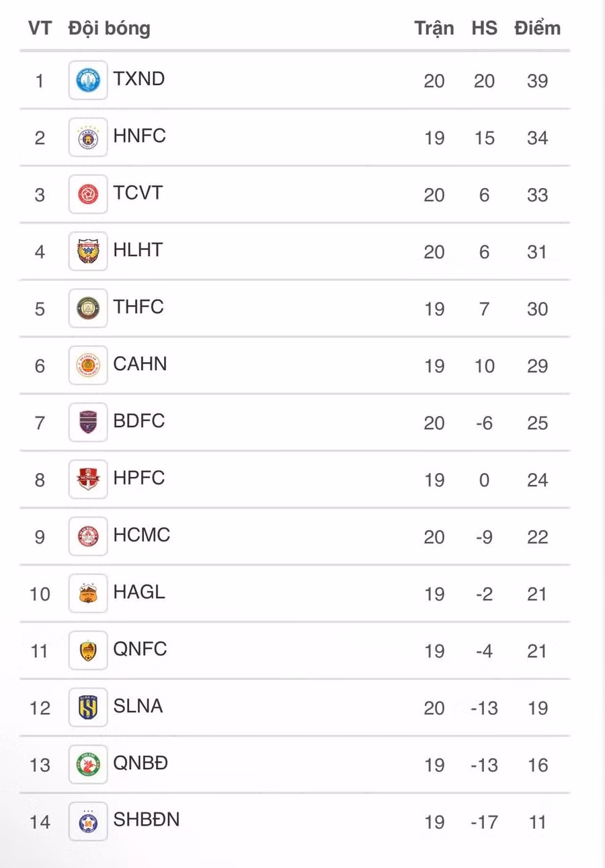605x868 pixels.
Task: Click the THFC club logo
Action: tap(88, 308)
